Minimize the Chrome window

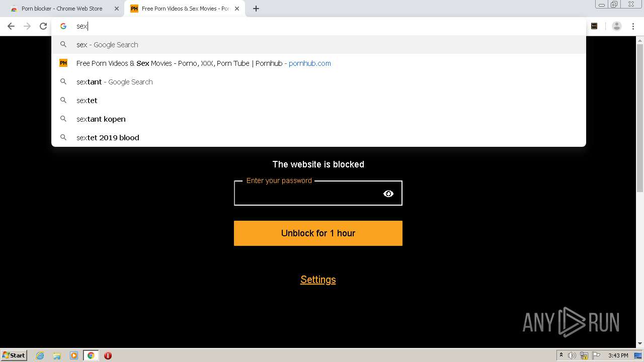pyautogui.click(x=602, y=4)
